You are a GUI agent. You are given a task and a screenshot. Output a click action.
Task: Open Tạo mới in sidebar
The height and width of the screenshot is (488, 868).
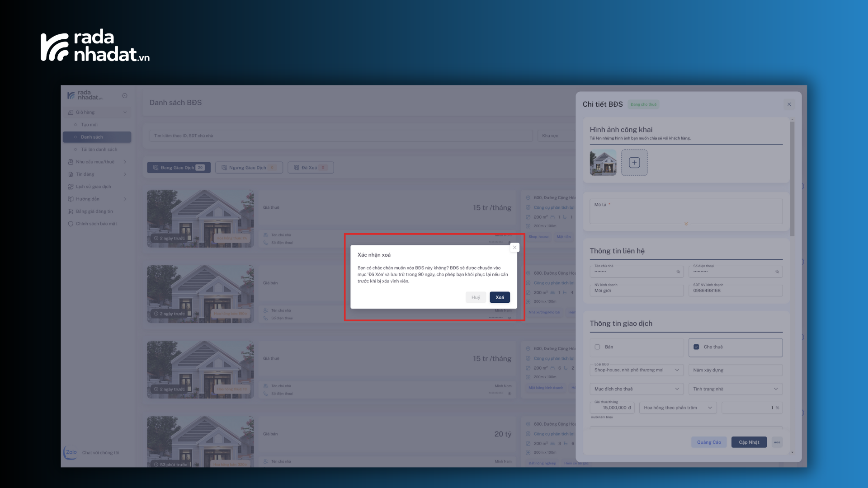click(x=89, y=125)
